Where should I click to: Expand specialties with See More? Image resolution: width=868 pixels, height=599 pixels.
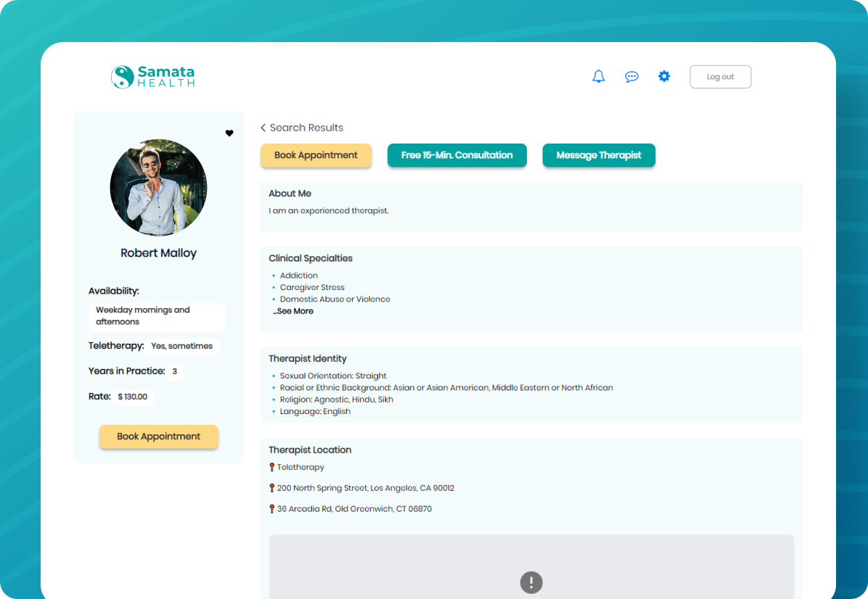pos(294,311)
